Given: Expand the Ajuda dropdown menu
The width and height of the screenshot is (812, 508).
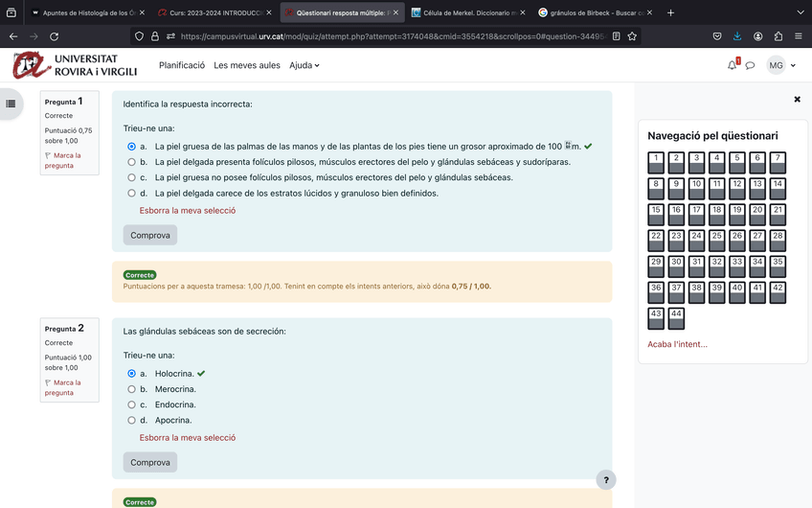Looking at the screenshot, I should (304, 65).
